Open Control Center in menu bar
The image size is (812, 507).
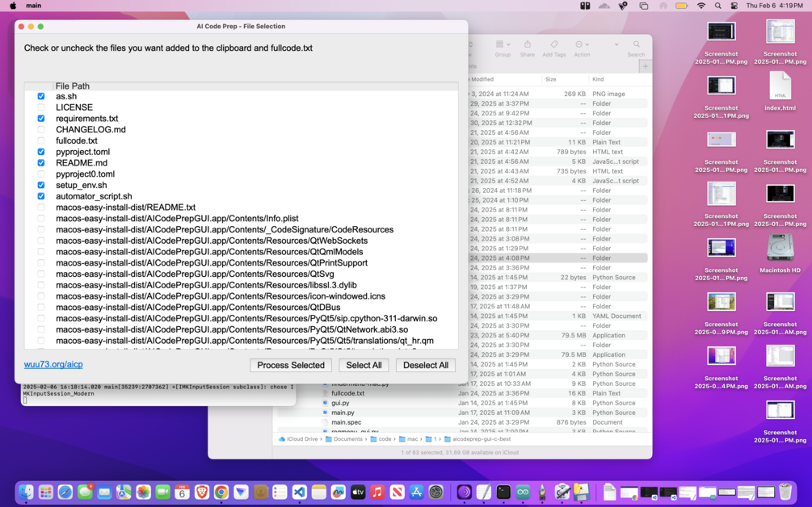[734, 6]
